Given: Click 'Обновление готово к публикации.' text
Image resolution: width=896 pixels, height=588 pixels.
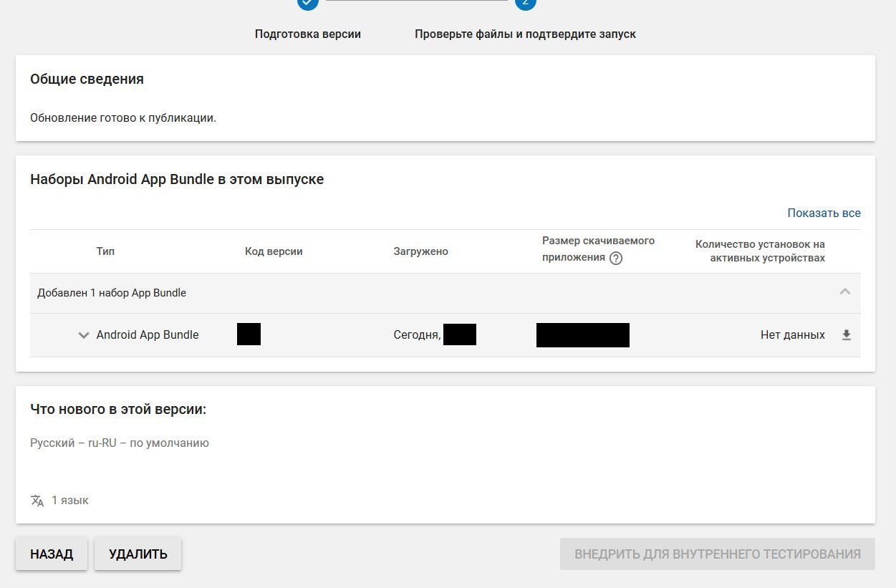Looking at the screenshot, I should click(123, 117).
